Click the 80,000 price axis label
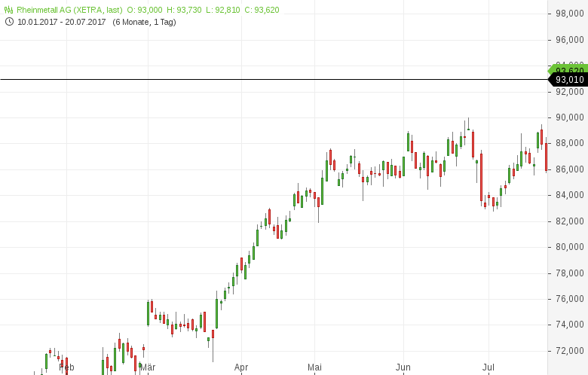The height and width of the screenshot is (375, 588). 570,247
